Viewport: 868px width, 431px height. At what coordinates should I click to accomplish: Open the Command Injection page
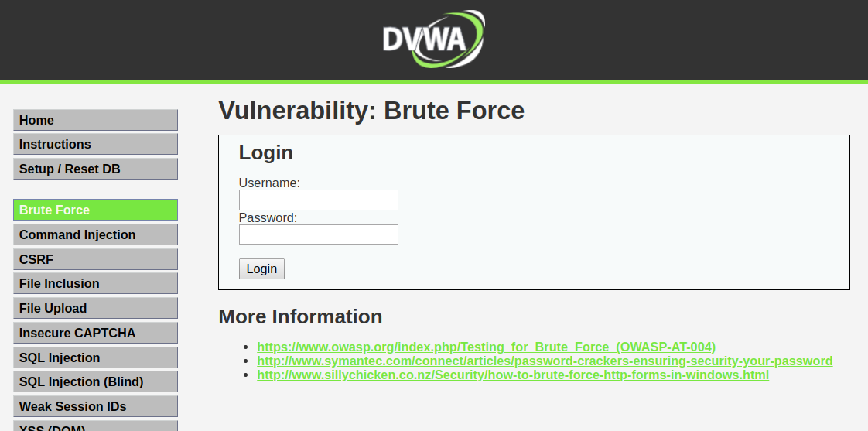click(x=95, y=234)
